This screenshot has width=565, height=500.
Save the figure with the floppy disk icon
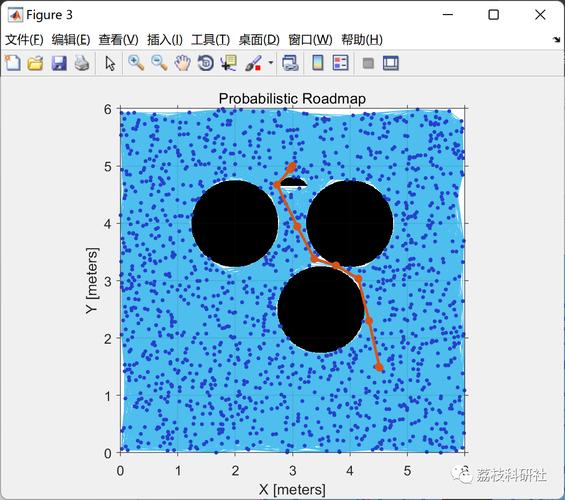click(x=59, y=63)
